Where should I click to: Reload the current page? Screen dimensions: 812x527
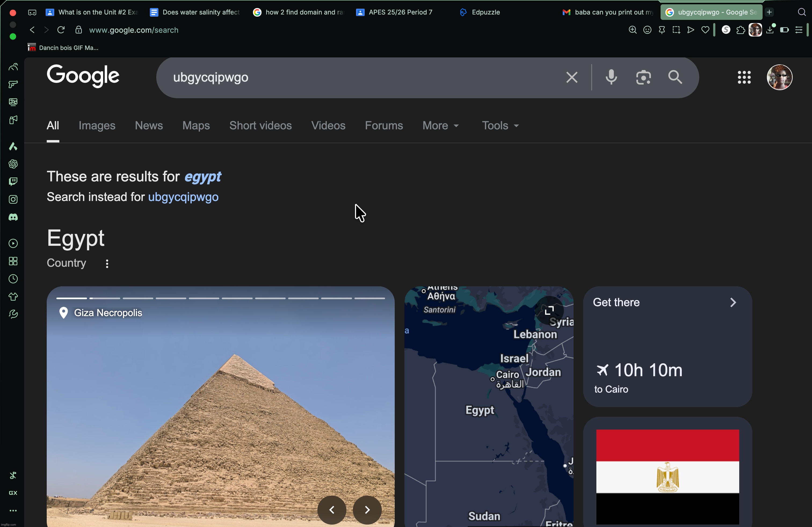point(61,30)
